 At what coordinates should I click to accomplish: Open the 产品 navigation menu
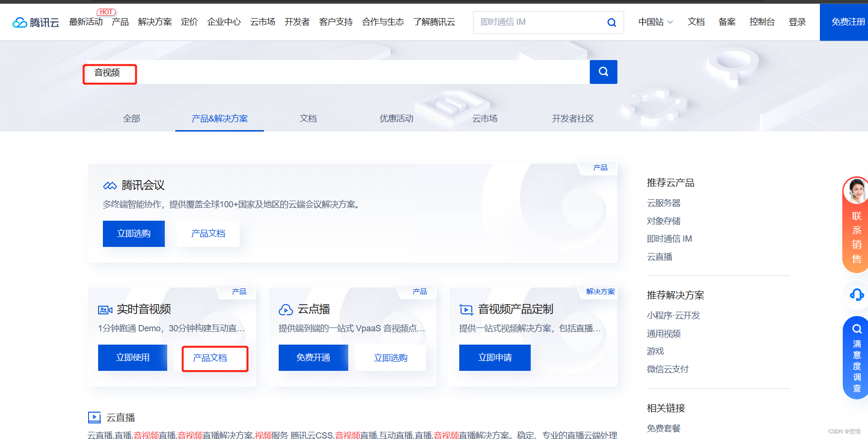pos(120,22)
